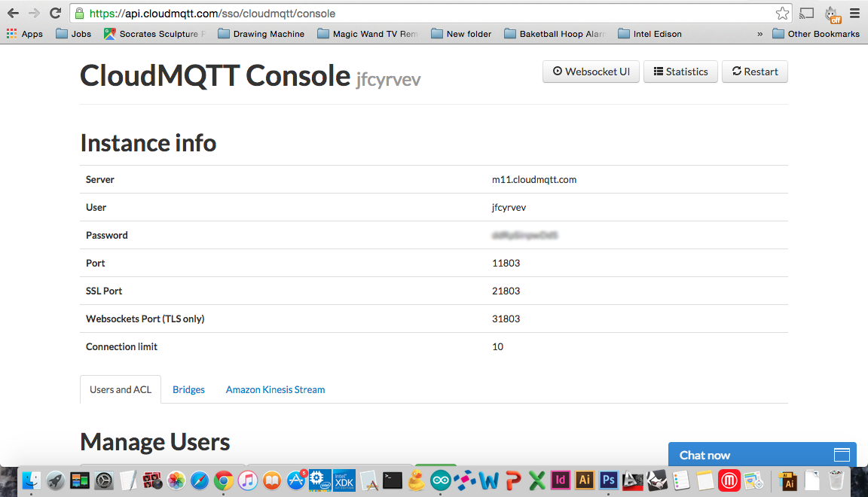This screenshot has height=497, width=868.
Task: Click the connection limit value 10
Action: 497,346
